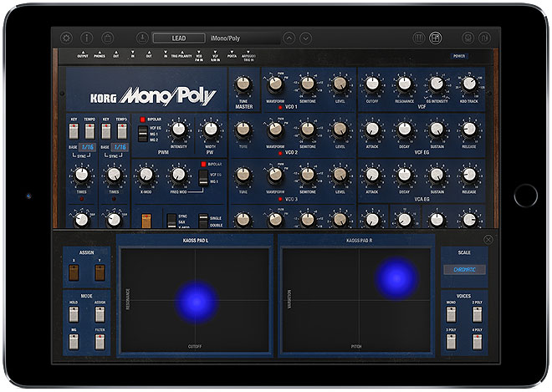The height and width of the screenshot is (392, 552).
Task: Open the LEAD preset category selector
Action: pyautogui.click(x=180, y=38)
